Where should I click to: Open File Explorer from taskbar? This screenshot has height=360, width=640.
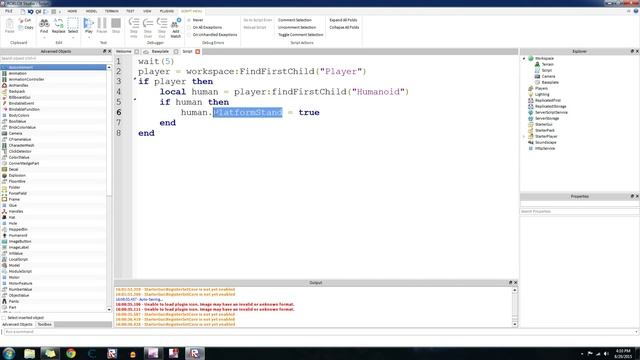pyautogui.click(x=29, y=353)
